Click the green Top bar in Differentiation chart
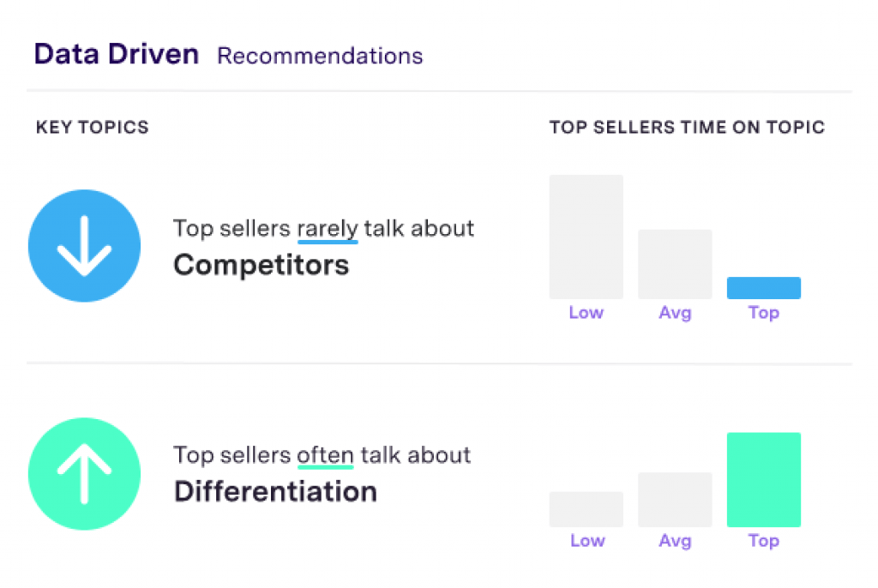 tap(763, 479)
